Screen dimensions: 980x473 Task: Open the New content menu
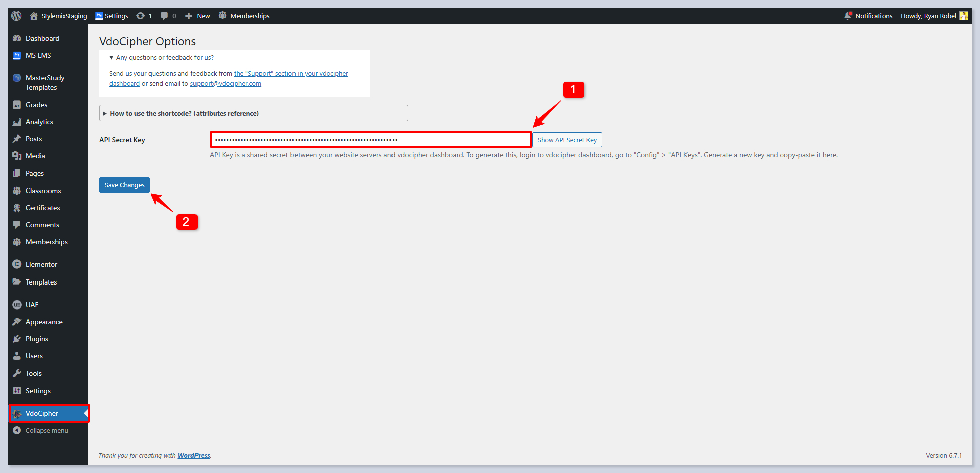[198, 16]
